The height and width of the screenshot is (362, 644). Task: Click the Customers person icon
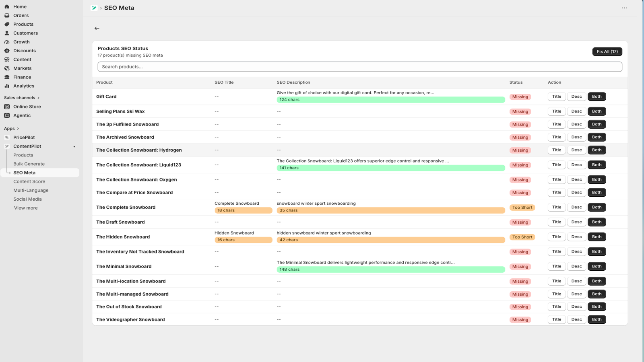[7, 33]
